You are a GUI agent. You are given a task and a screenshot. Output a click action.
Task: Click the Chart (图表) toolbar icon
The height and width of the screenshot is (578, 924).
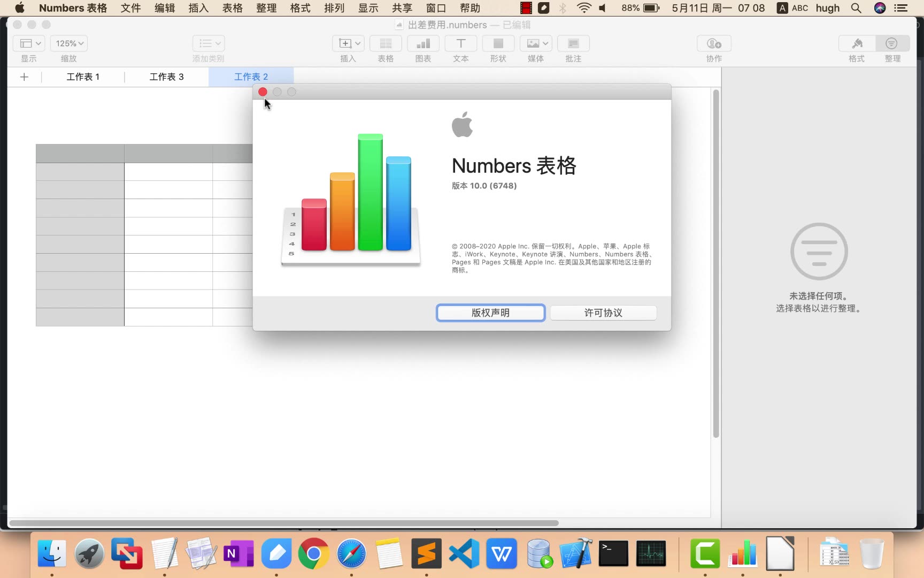(423, 43)
